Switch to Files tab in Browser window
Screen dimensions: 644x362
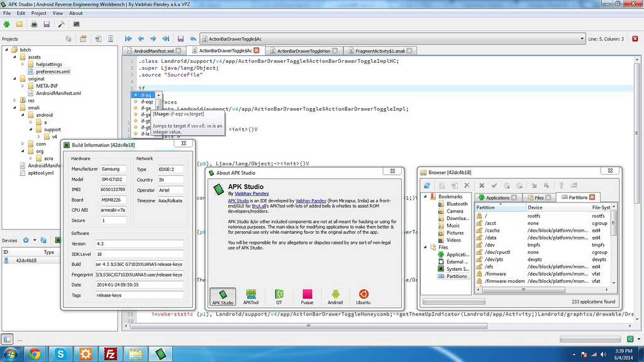click(x=539, y=197)
